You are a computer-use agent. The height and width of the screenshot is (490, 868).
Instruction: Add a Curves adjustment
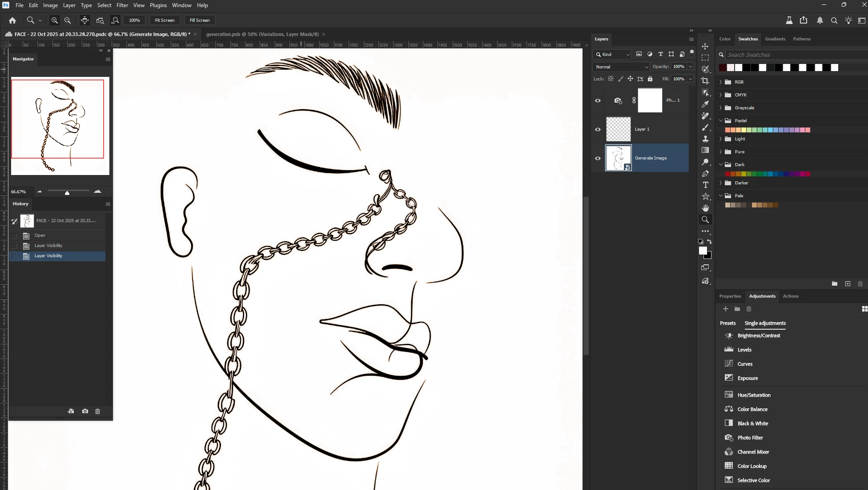(x=745, y=364)
